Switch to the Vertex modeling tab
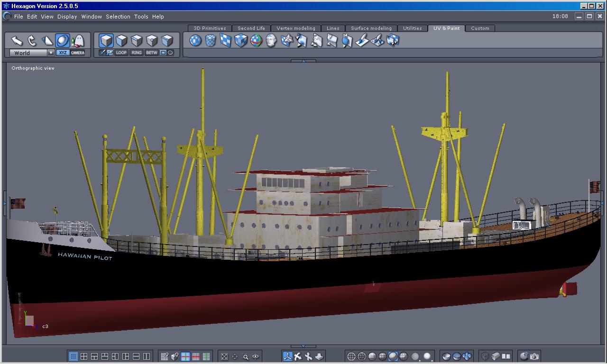 click(x=296, y=28)
